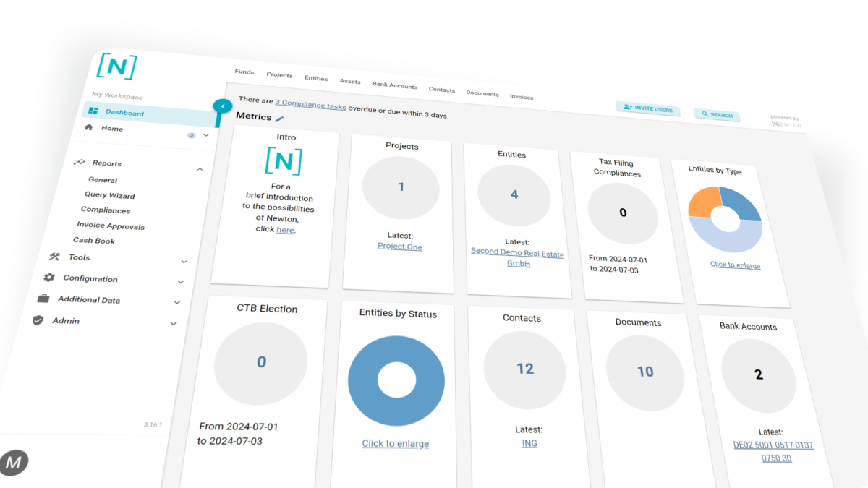Click the Search button
This screenshot has height=488, width=868.
[x=717, y=115]
